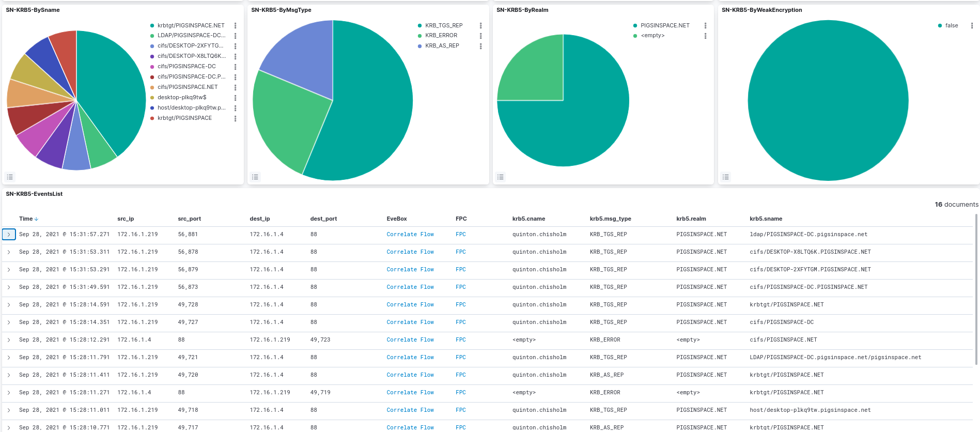The height and width of the screenshot is (432, 980).
Task: Expand the 15:31:53.311 event row
Action: (x=9, y=252)
